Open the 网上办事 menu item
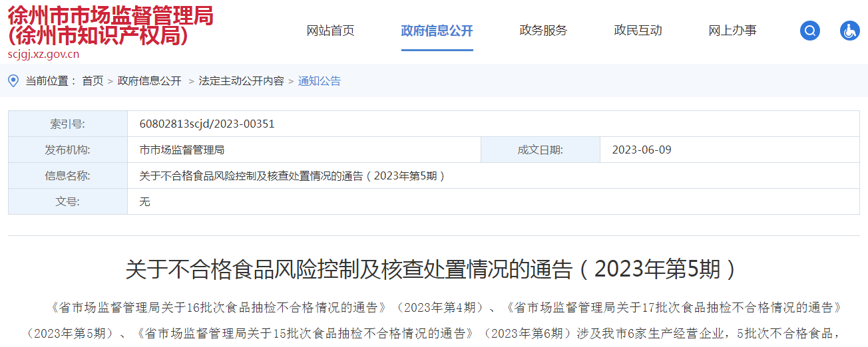The image size is (868, 347). pyautogui.click(x=732, y=31)
